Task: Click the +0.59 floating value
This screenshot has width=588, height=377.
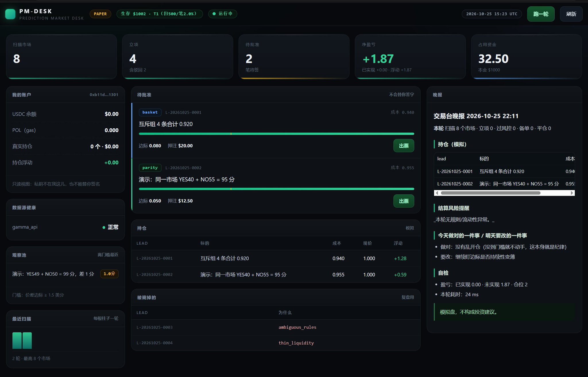Action: [x=400, y=275]
